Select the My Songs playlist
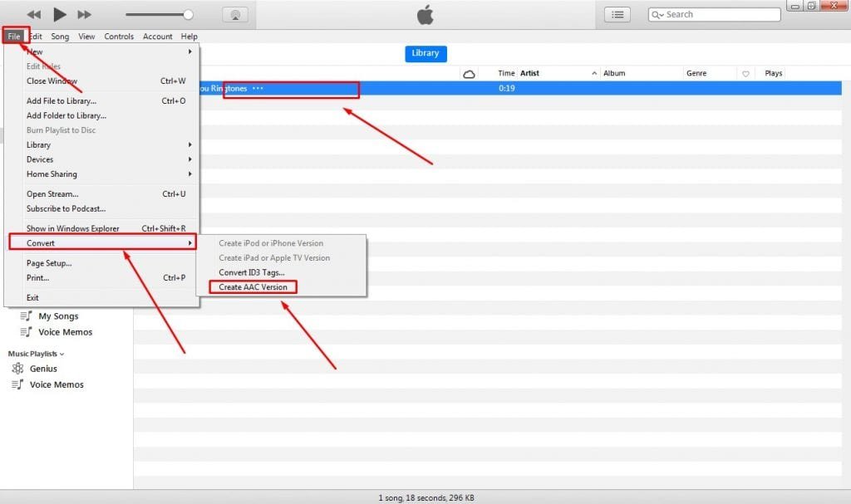851x504 pixels. [57, 316]
